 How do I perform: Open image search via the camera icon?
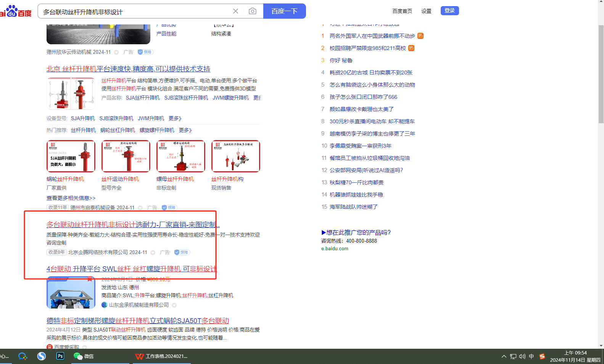(253, 11)
